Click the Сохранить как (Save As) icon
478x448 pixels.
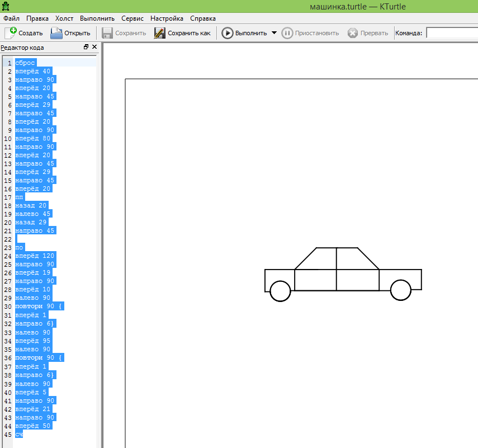tap(159, 33)
